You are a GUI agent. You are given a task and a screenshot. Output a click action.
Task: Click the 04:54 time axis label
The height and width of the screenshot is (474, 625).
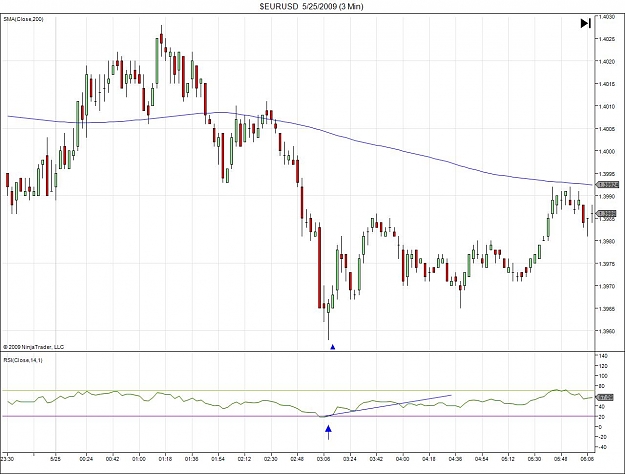tap(482, 459)
